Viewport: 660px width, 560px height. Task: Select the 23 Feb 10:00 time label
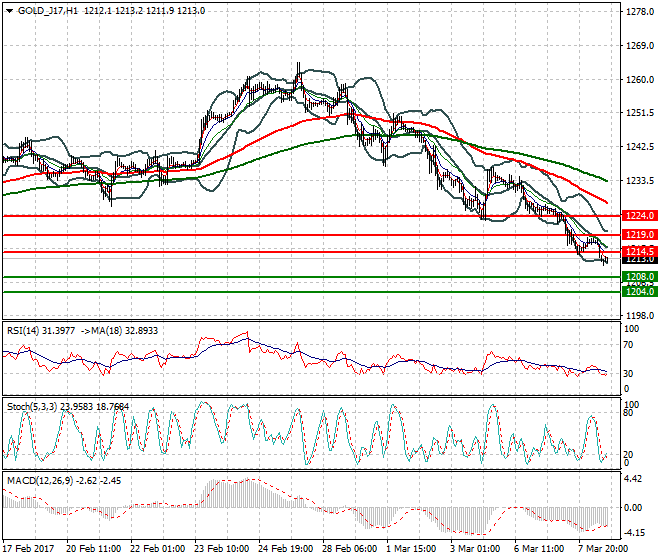click(x=221, y=549)
